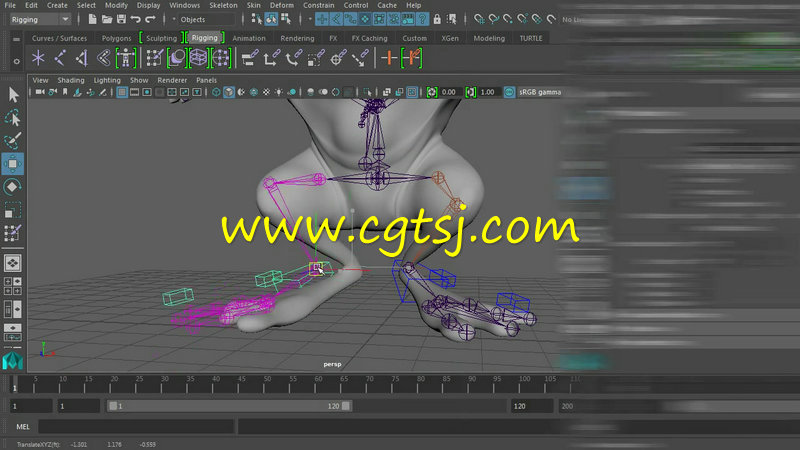Save the scene with floppy disk icon

[x=121, y=19]
